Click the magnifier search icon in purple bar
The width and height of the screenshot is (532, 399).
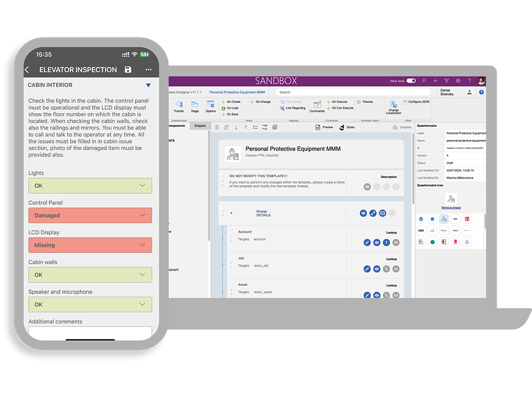424,81
